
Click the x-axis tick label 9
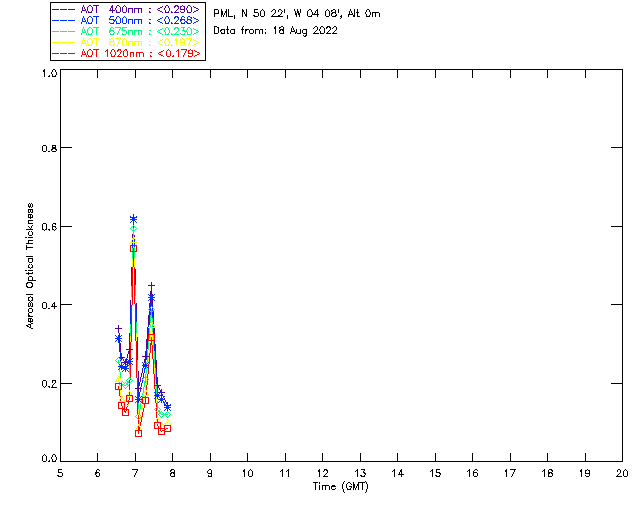click(210, 473)
